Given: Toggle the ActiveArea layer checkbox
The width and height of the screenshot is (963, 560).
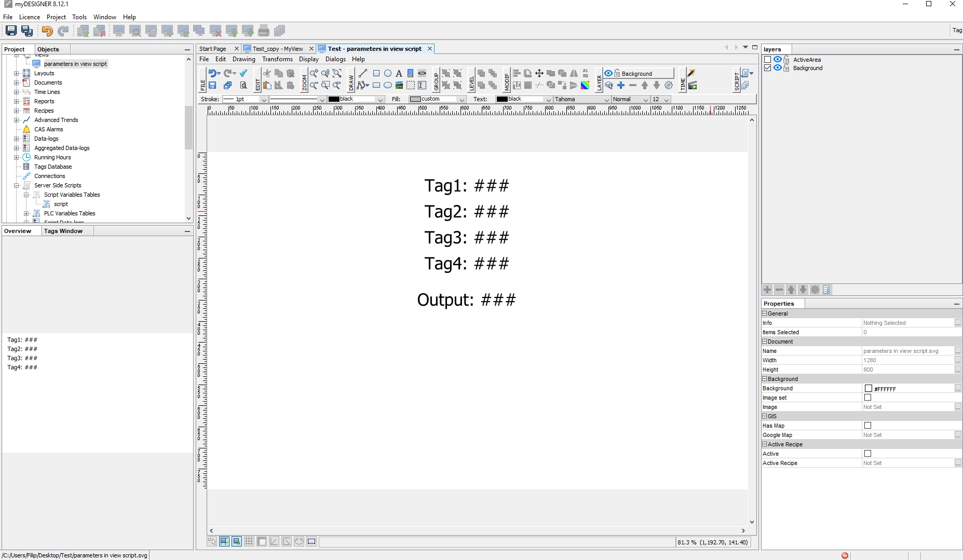Looking at the screenshot, I should click(x=767, y=60).
